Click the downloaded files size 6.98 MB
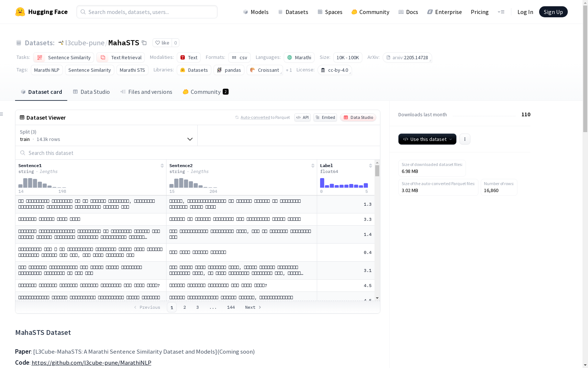Screen dimensions: 588x368 click(x=410, y=171)
